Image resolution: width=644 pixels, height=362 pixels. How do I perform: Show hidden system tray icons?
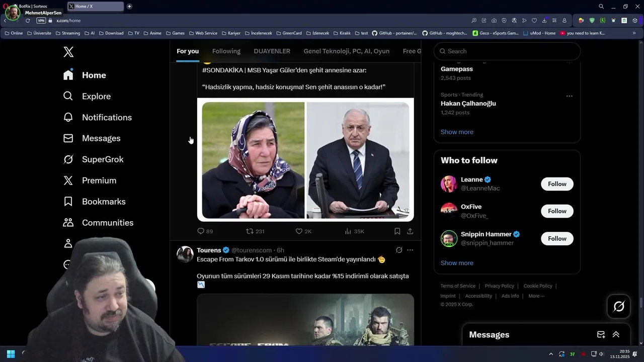coord(551,354)
